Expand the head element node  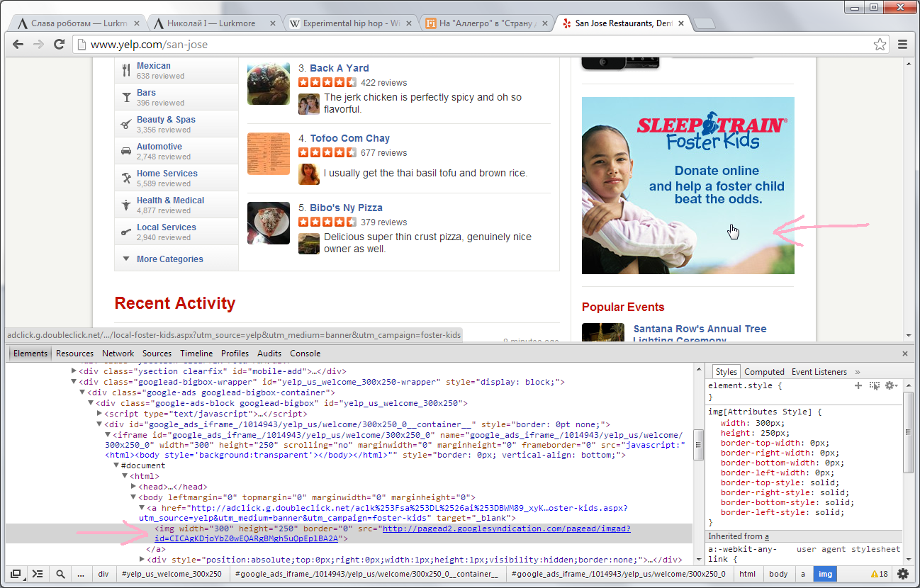[x=134, y=487]
